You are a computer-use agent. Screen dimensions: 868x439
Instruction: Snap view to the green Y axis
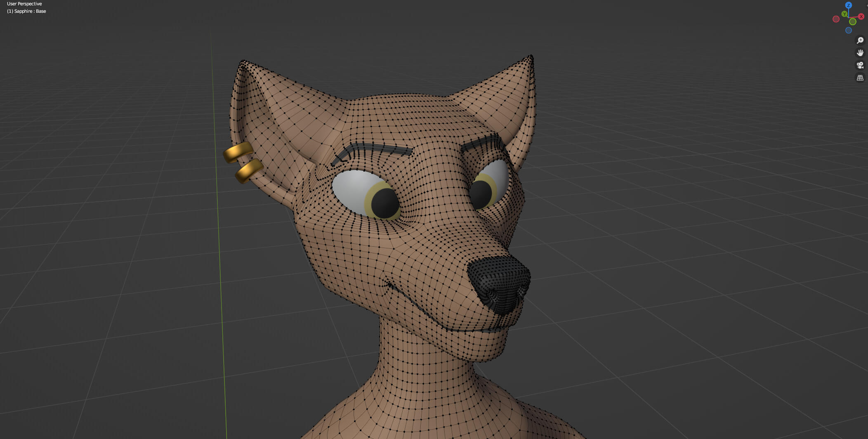[x=844, y=14]
